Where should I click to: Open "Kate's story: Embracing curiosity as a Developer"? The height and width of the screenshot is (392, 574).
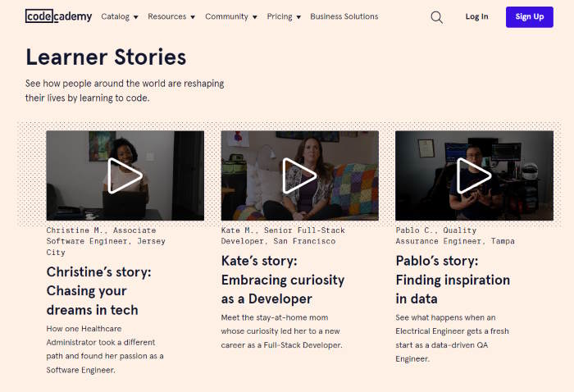click(x=283, y=280)
